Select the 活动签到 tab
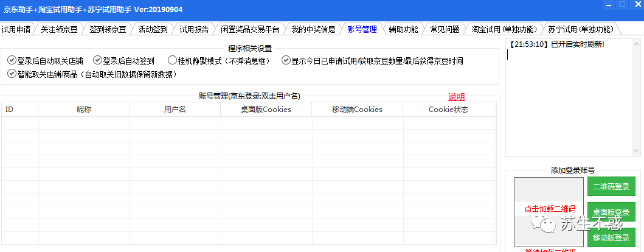644x252 pixels. pos(153,29)
